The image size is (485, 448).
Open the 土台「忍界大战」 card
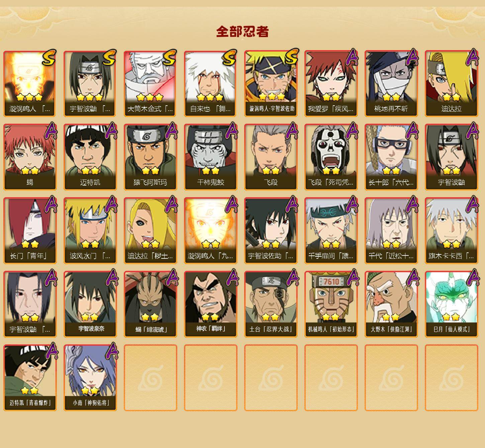pos(271,304)
